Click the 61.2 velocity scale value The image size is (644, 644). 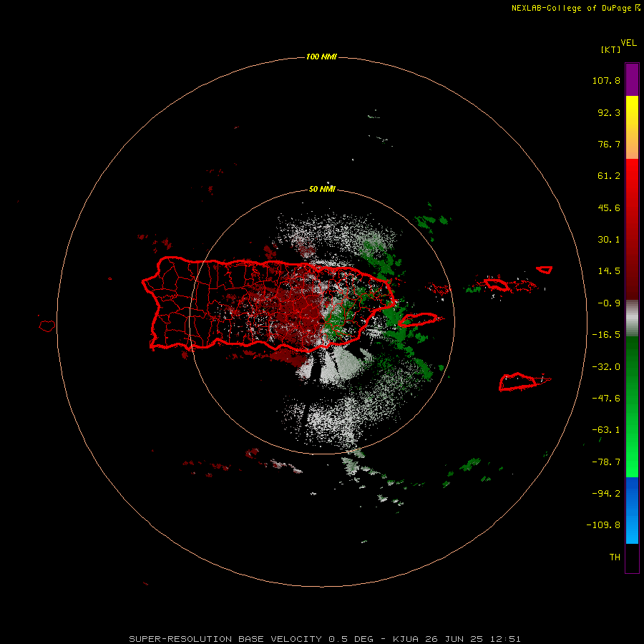pos(609,176)
